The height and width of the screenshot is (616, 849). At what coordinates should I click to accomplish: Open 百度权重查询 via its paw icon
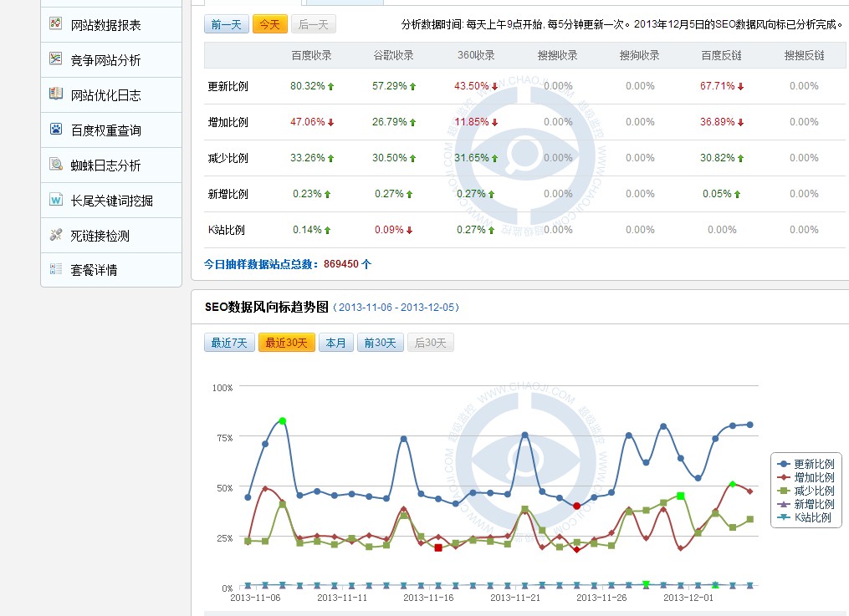click(56, 130)
